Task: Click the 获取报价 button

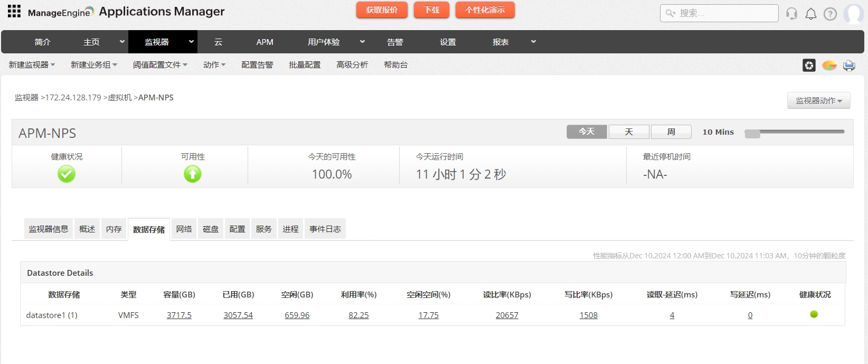Action: [x=382, y=10]
